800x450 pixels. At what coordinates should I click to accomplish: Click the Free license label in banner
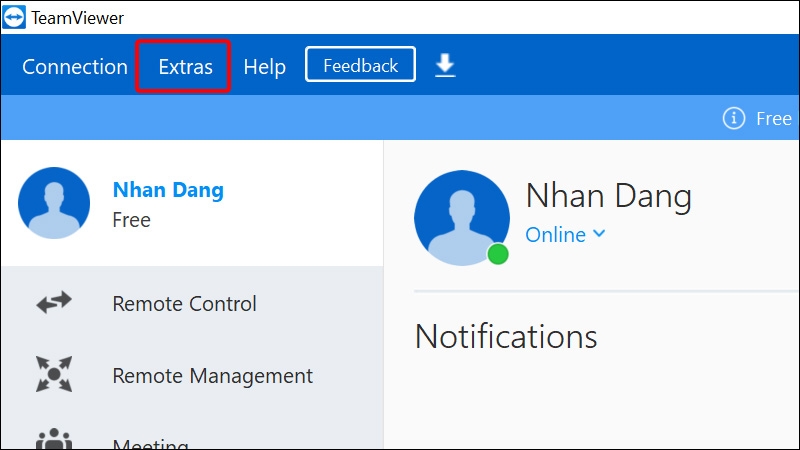773,118
